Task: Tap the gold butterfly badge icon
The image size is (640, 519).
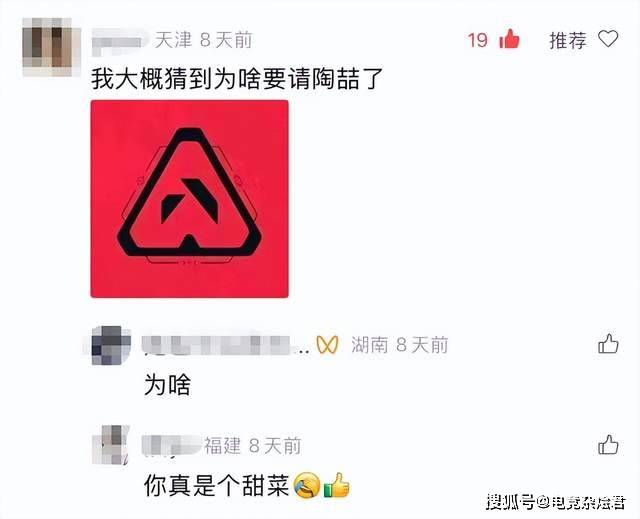Action: (x=327, y=345)
